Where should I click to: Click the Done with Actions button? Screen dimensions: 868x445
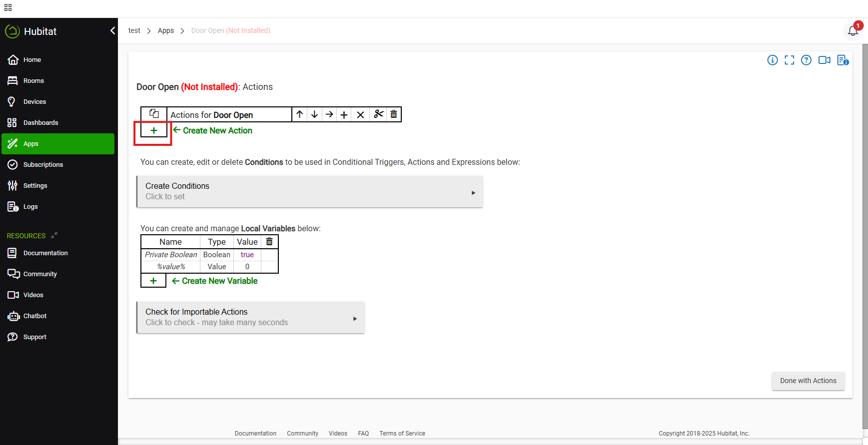point(808,381)
